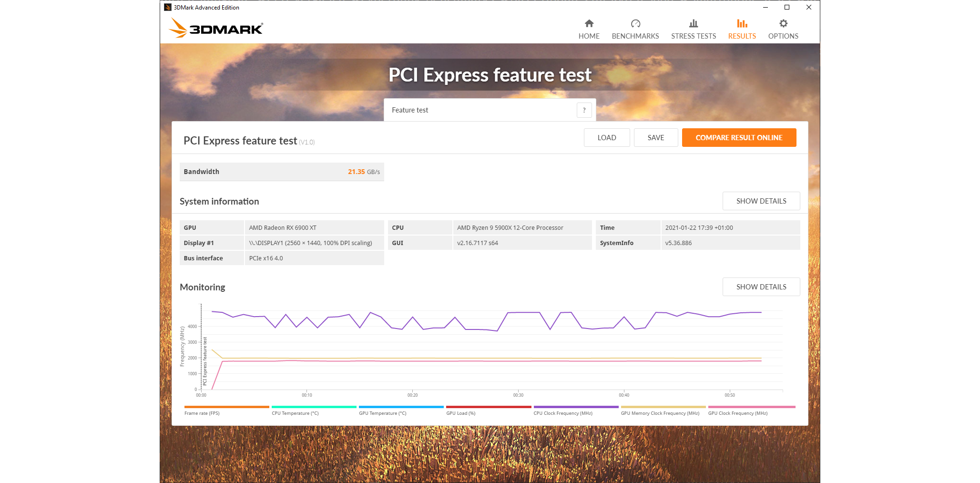
Task: Click the Bandwidth 21.35 GB/s value
Action: tap(364, 172)
